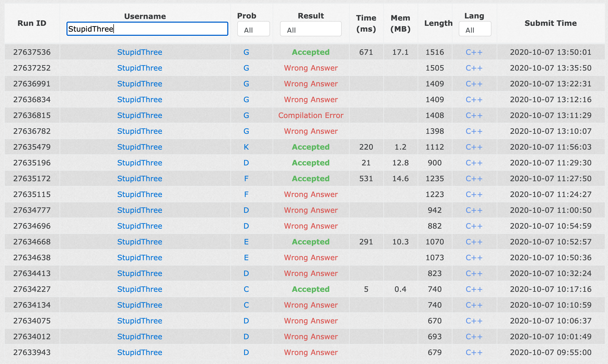Image resolution: width=608 pixels, height=364 pixels.
Task: Open problem F link for run 27635172
Action: (x=246, y=179)
